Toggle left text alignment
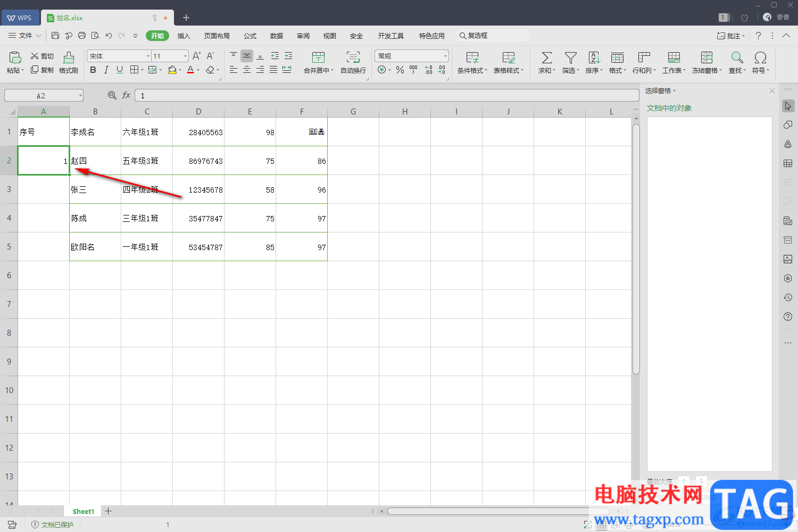Screen dimensions: 798x532 [234, 70]
